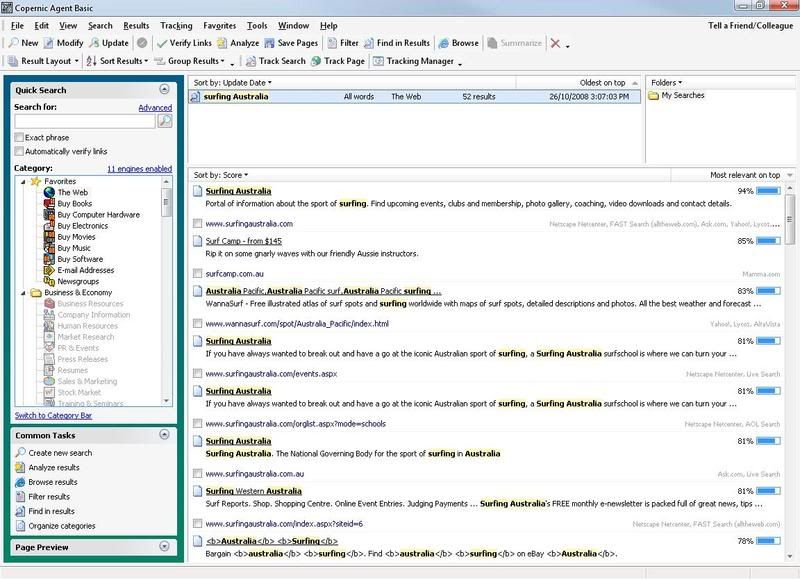
Task: Click Switch to Category Bar link
Action: [x=54, y=415]
